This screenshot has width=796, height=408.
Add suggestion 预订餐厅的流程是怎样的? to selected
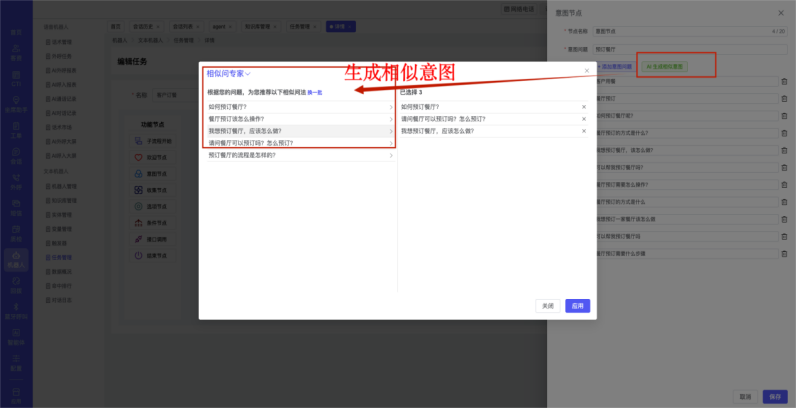click(x=391, y=156)
